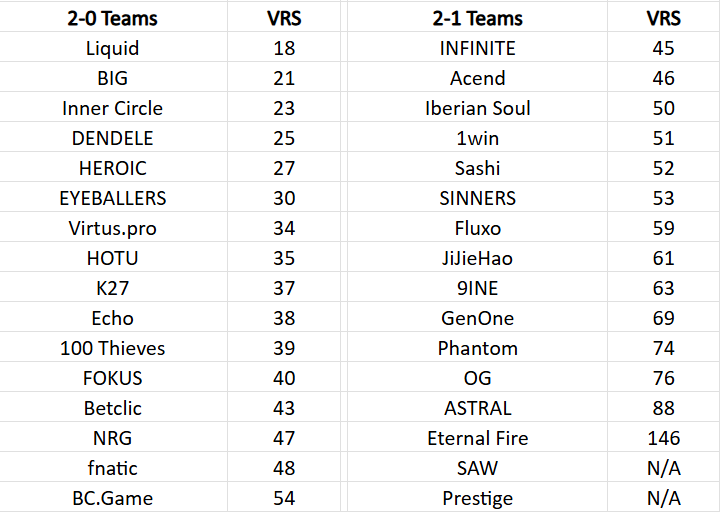Click the Virtus.pro cell
Screen dimensions: 720x512
pos(112,228)
